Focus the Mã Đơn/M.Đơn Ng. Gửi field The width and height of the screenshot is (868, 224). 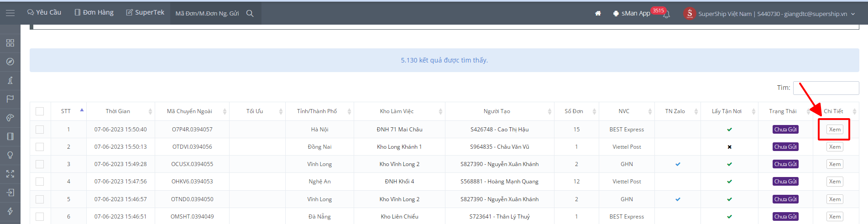coord(207,13)
